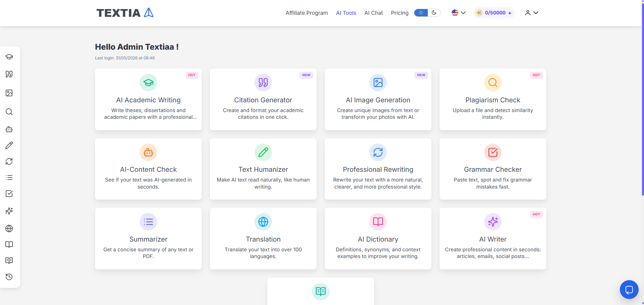
Task: Expand the language flag dropdown
Action: coord(459,13)
